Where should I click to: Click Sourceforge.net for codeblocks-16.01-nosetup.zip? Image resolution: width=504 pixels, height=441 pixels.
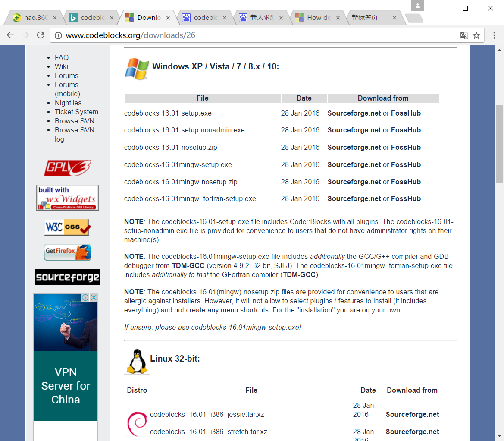click(354, 147)
